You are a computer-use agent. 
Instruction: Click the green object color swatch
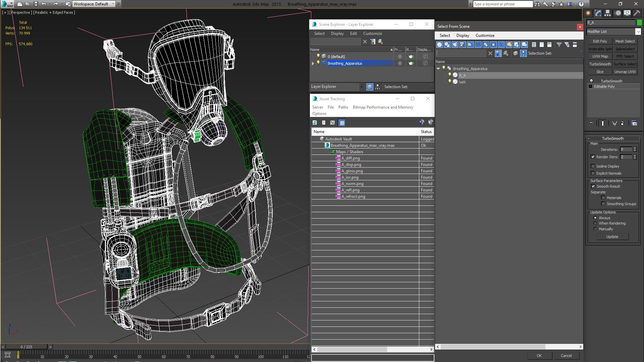[639, 22]
